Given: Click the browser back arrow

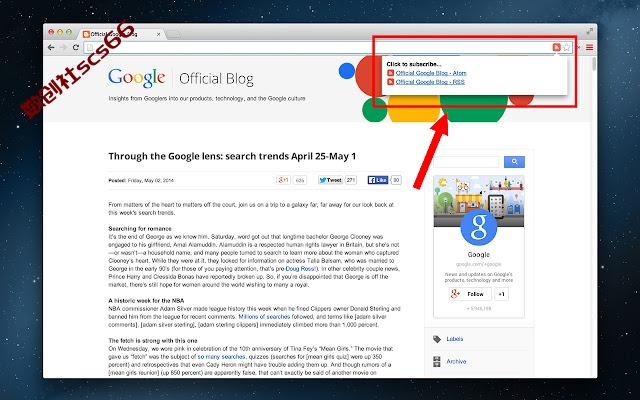Looking at the screenshot, I should [51, 47].
